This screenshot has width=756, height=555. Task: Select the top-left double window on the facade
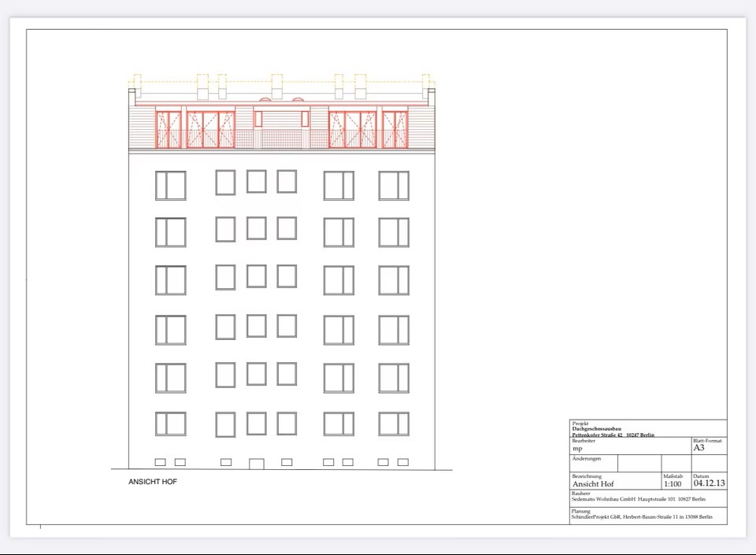(171, 186)
